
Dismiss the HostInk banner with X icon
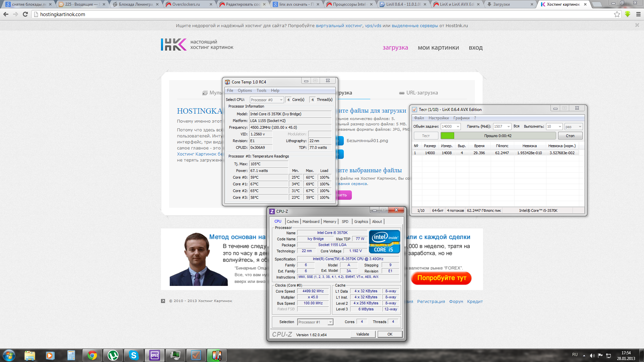point(637,25)
